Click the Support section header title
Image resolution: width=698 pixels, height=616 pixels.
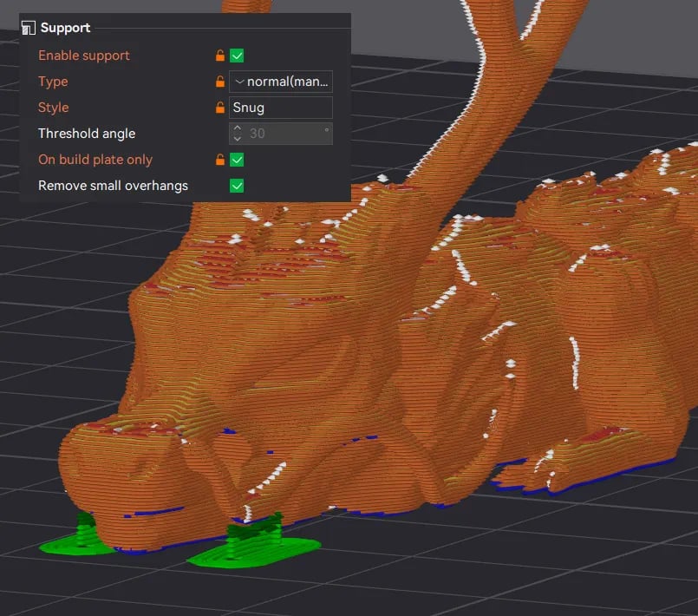point(65,28)
